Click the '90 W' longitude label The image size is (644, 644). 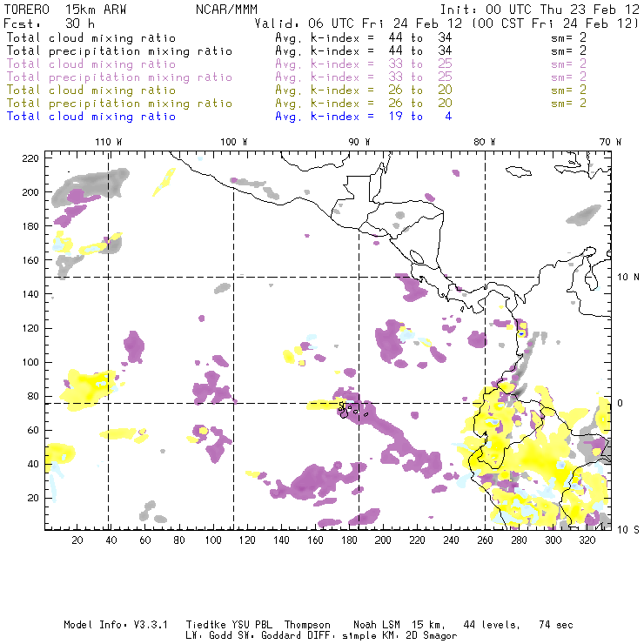[359, 142]
